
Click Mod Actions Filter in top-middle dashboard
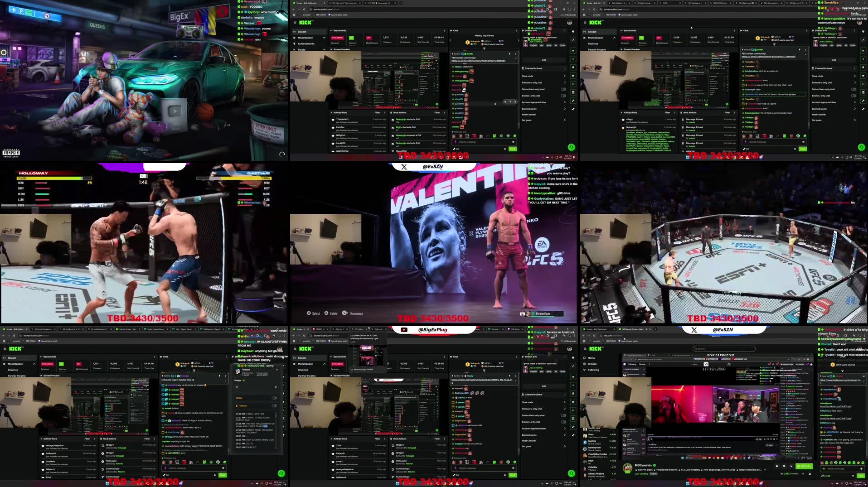[437, 113]
